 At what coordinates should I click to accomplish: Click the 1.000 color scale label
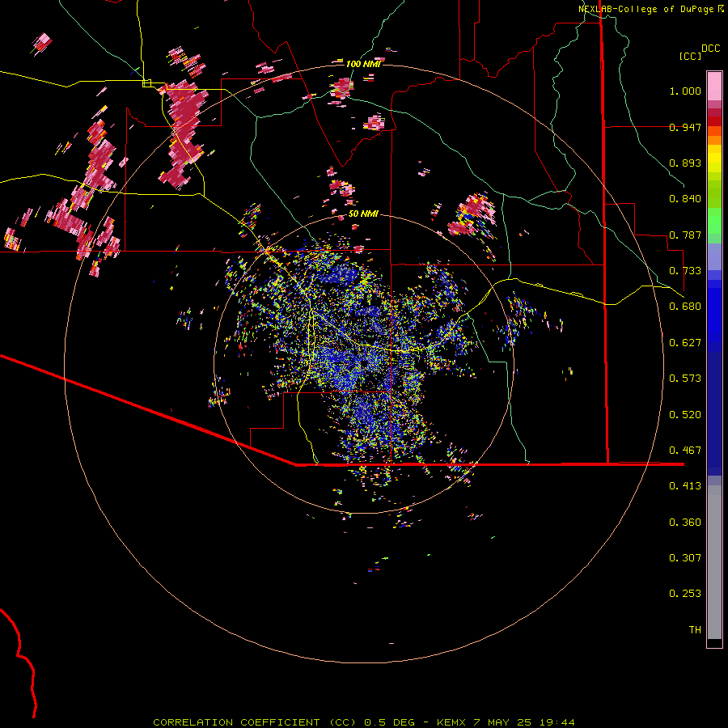point(685,91)
